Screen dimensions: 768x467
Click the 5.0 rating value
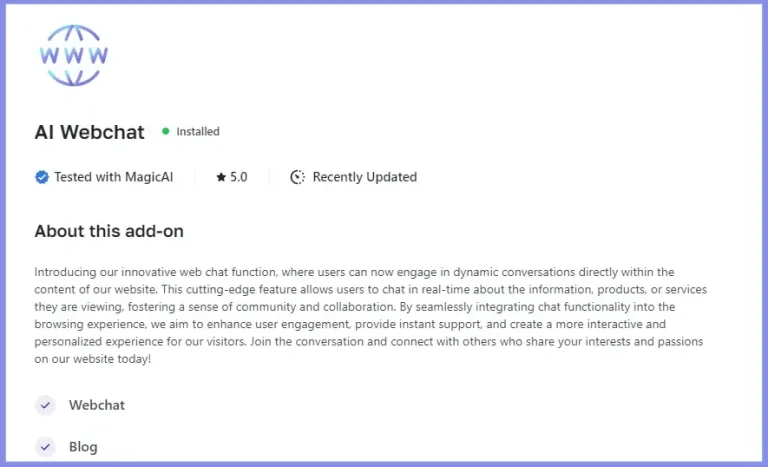[x=239, y=177]
